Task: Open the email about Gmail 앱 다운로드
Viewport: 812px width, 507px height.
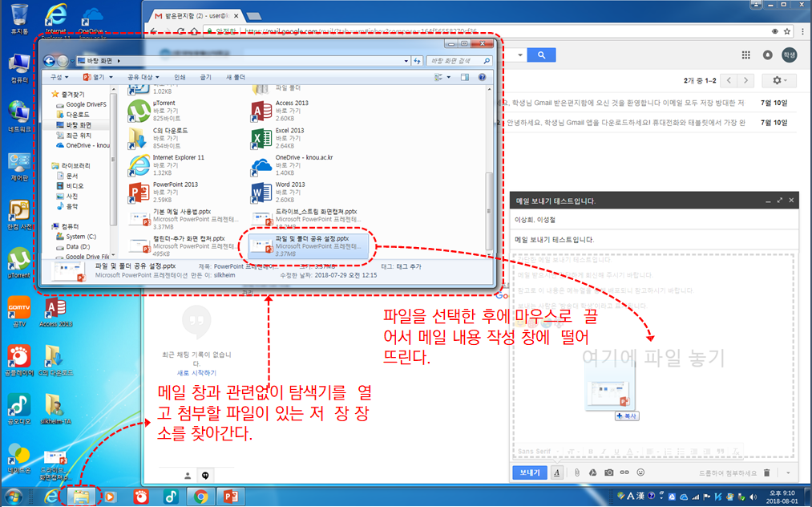Action: [650, 123]
